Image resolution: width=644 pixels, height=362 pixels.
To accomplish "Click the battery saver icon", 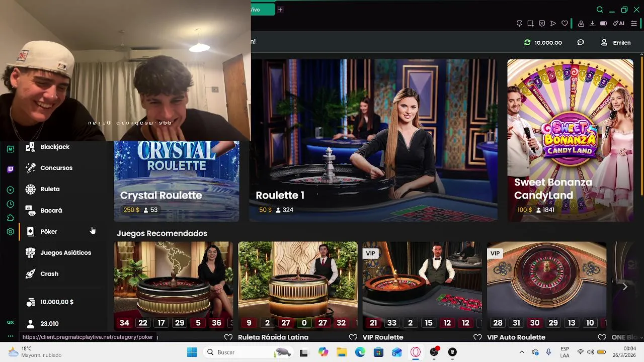I will (604, 24).
